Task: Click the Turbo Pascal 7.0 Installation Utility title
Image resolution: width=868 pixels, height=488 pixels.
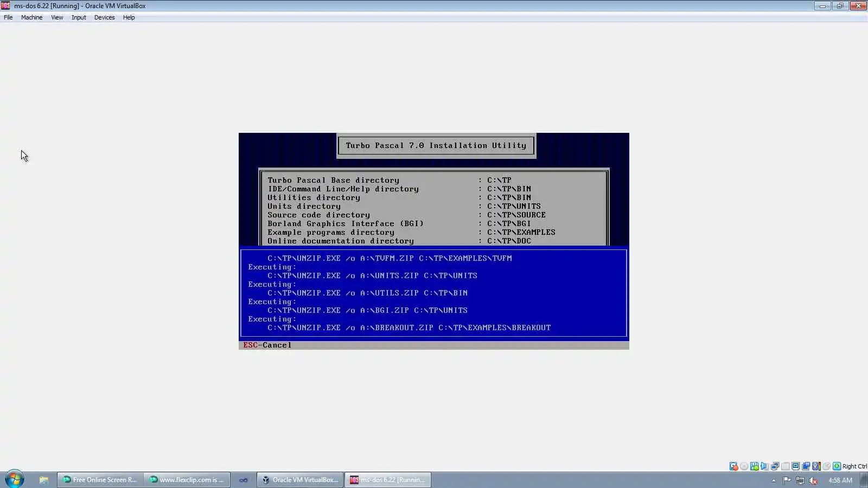Action: 436,146
